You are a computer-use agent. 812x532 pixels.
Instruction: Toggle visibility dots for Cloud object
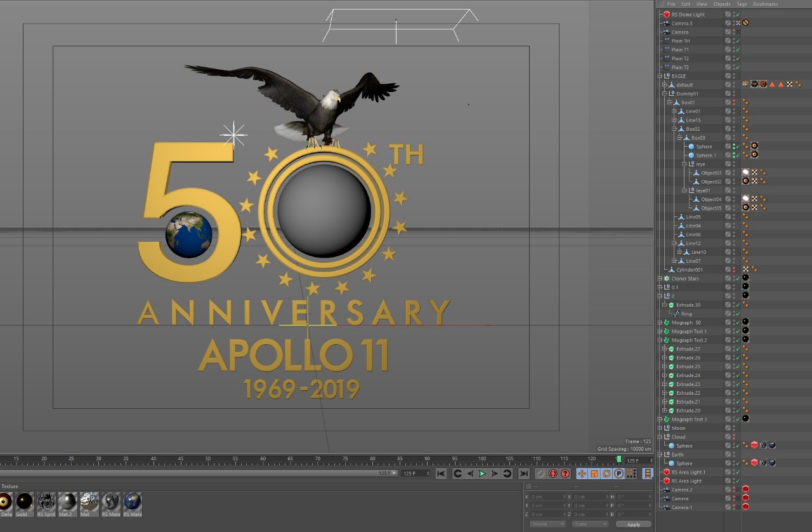[x=734, y=437]
